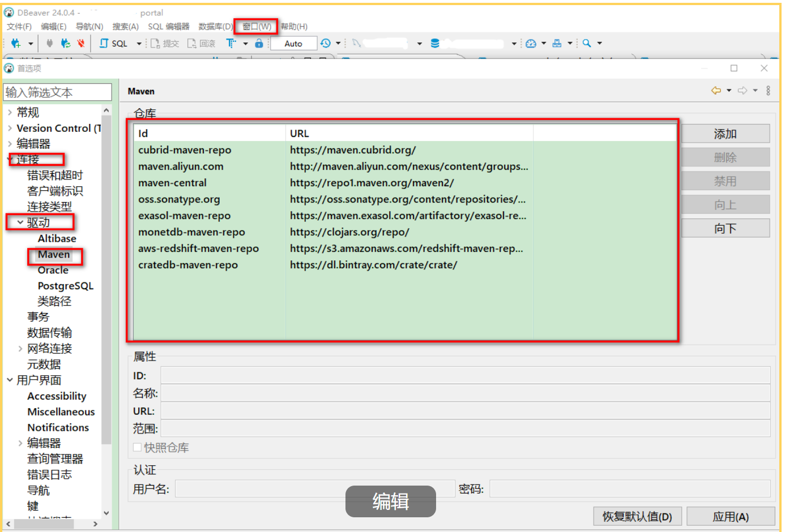Open the dashboard icon dropdown arrow
This screenshot has height=532, width=811.
(x=544, y=43)
